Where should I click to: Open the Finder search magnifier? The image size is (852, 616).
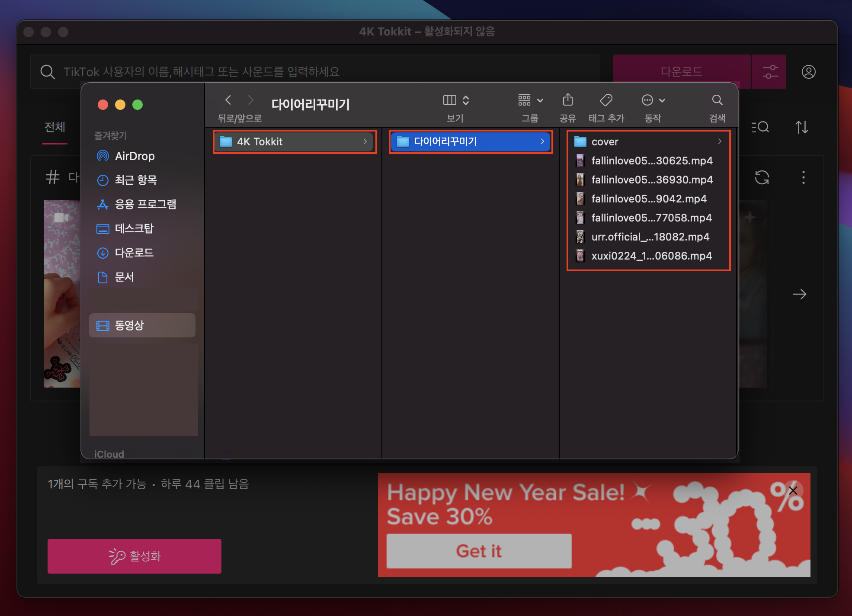coord(717,100)
